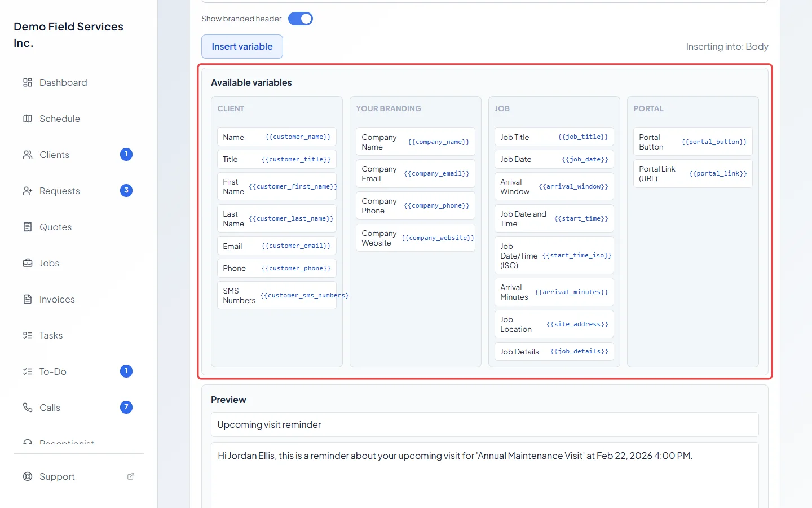This screenshot has height=508, width=812.
Task: Click the Insert variable button
Action: pos(242,47)
